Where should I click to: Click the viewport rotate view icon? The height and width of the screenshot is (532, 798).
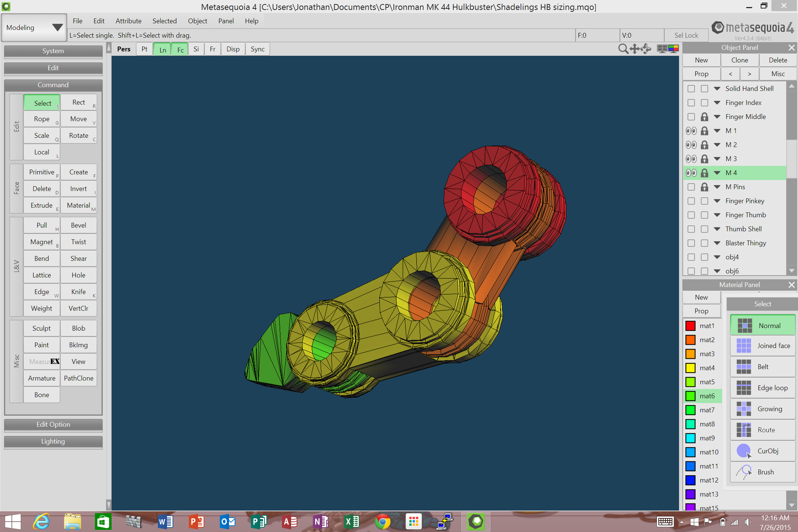click(x=646, y=49)
